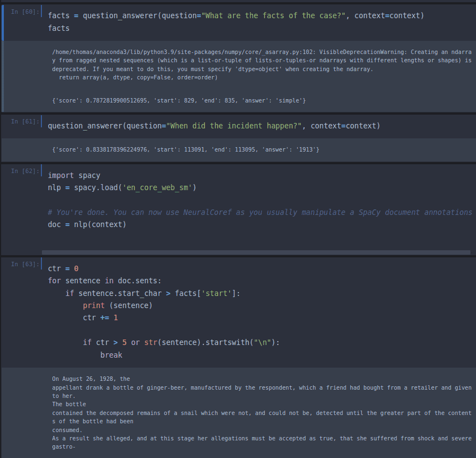The width and height of the screenshot is (476, 458).
Task: Click the 'gastro-' output line
Action: (x=63, y=447)
